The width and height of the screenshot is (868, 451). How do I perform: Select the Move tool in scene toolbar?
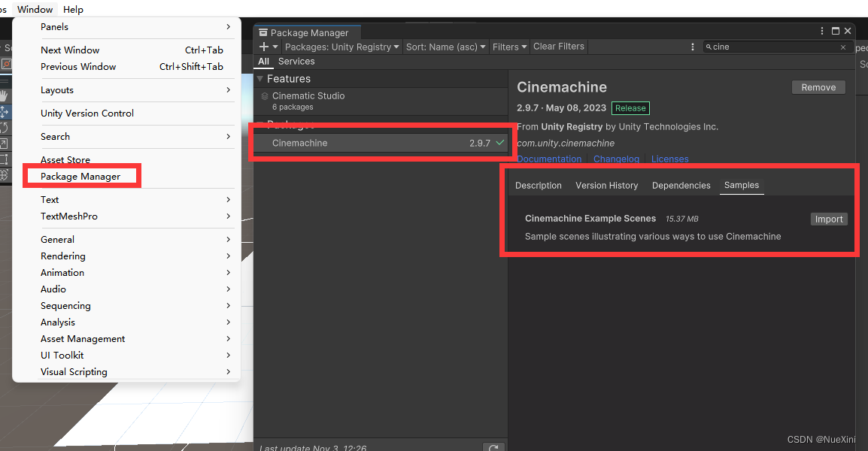point(5,112)
